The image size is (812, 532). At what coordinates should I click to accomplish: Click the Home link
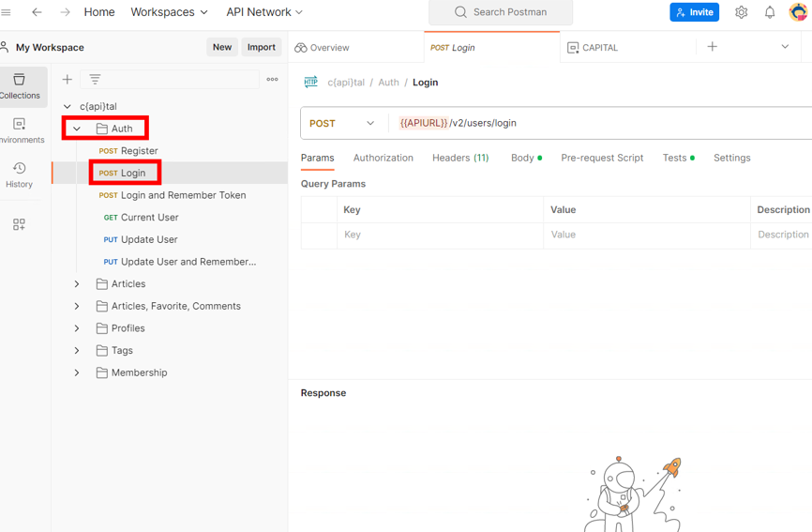(x=99, y=12)
